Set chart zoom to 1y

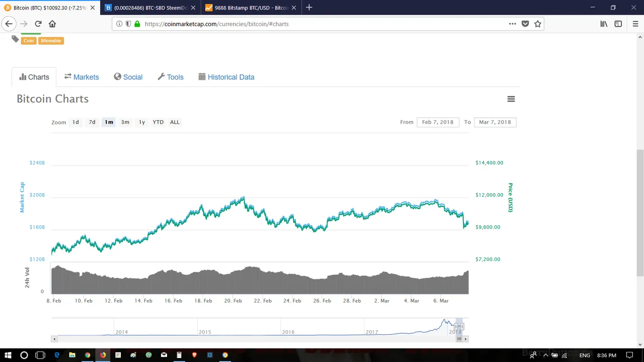[142, 122]
